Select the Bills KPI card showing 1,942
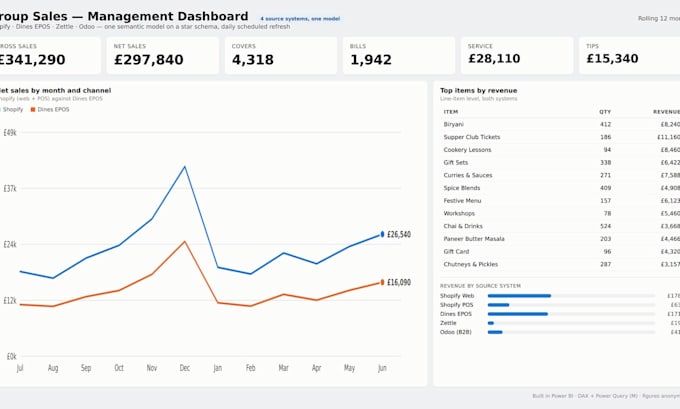 [x=399, y=56]
